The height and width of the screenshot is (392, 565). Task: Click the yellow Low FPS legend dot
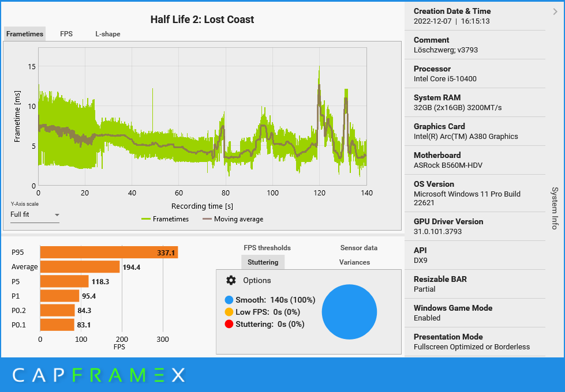[x=229, y=312]
